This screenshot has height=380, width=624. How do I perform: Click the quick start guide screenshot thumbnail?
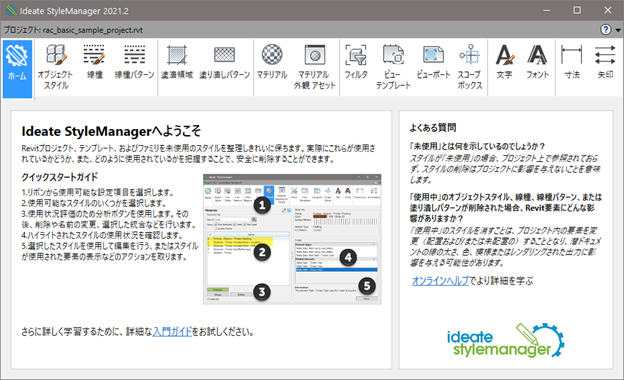coord(292,239)
